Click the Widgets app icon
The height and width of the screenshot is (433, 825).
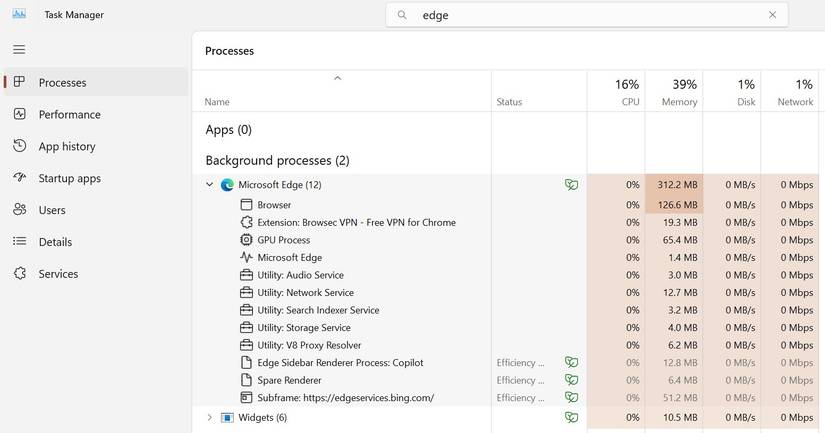[227, 417]
